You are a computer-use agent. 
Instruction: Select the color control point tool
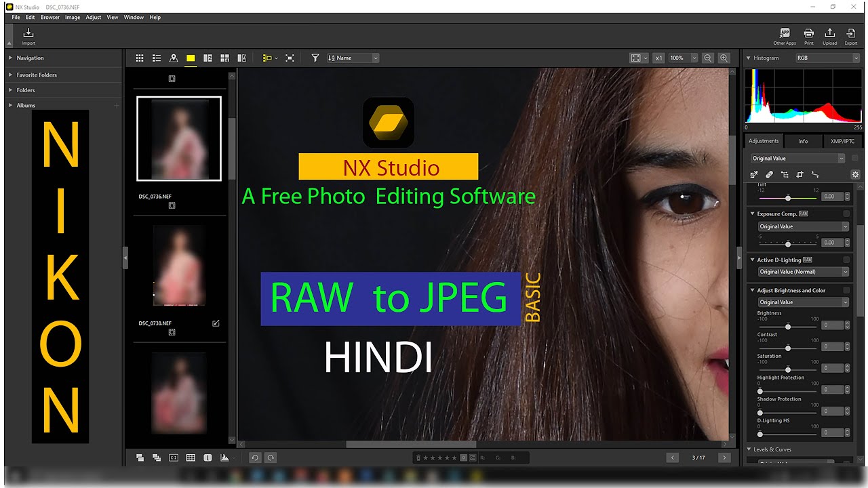785,175
